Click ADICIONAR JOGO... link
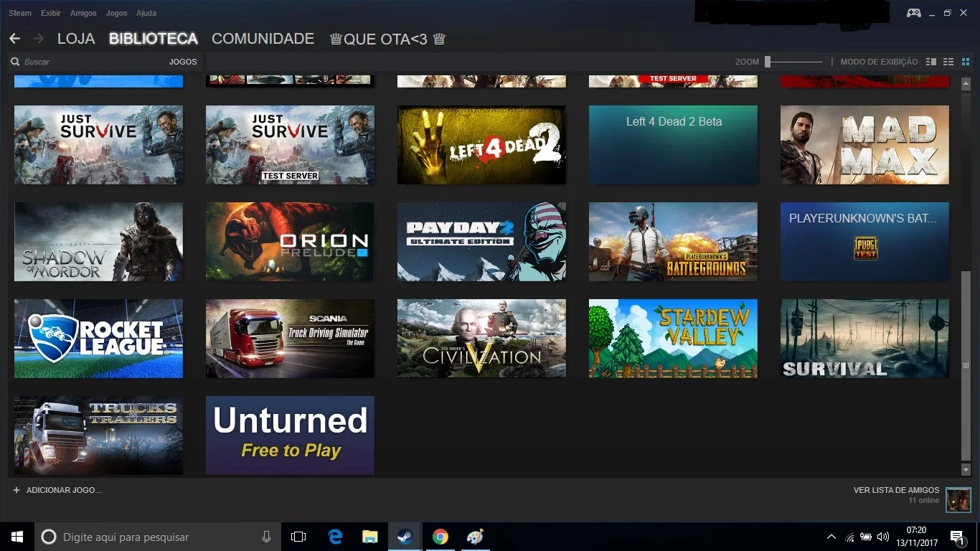Viewport: 980px width, 551px height. click(64, 490)
